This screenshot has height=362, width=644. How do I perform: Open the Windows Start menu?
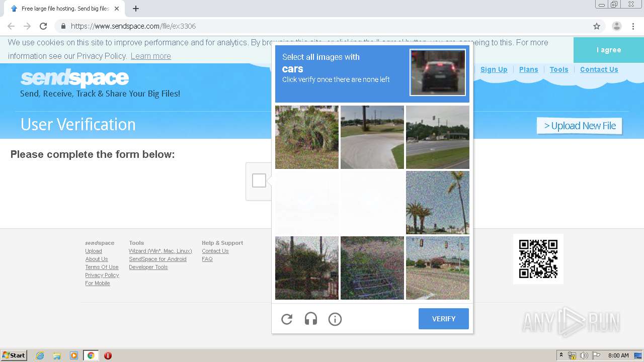[x=14, y=355]
